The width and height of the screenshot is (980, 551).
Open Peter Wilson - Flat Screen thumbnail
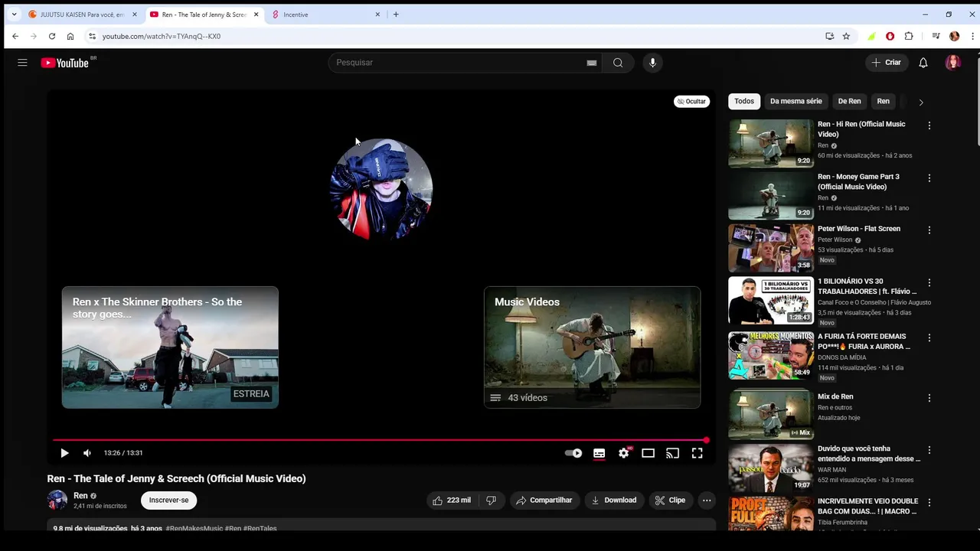click(771, 248)
